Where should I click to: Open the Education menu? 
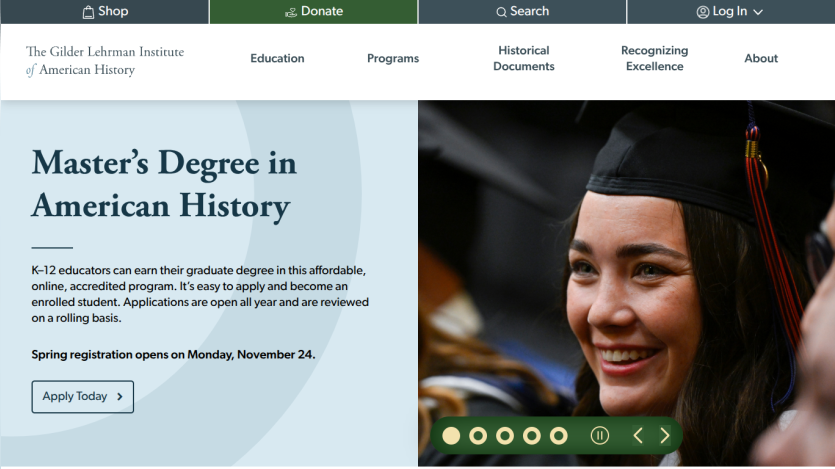[277, 59]
